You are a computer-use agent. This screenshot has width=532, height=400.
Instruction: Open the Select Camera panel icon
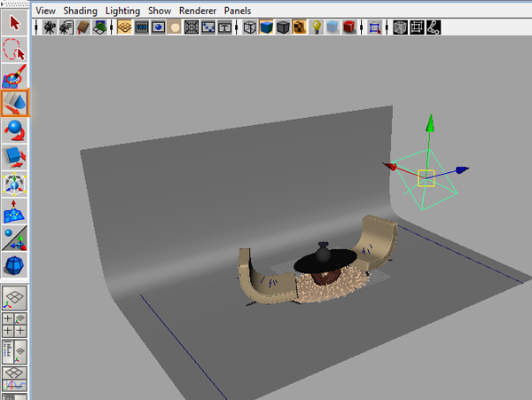(x=50, y=27)
